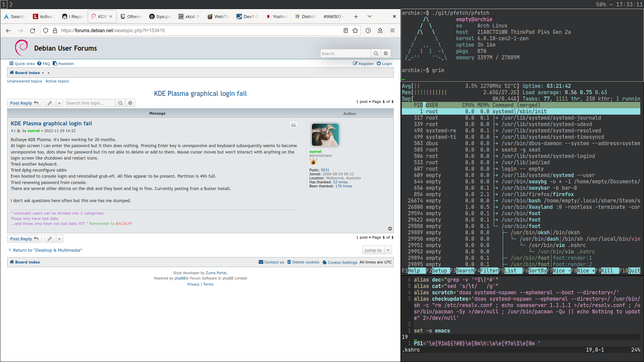Open the Jump to dropdown
644x362 pixels.
click(377, 250)
